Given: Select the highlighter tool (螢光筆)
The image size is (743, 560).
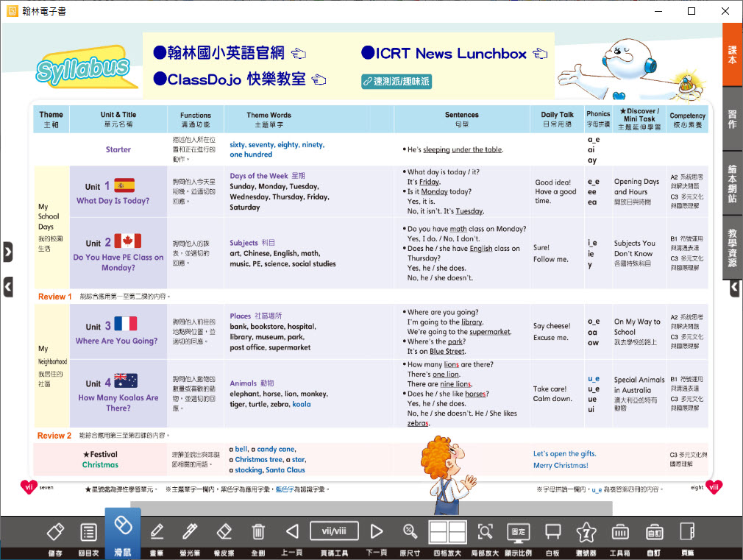Looking at the screenshot, I should click(x=191, y=532).
